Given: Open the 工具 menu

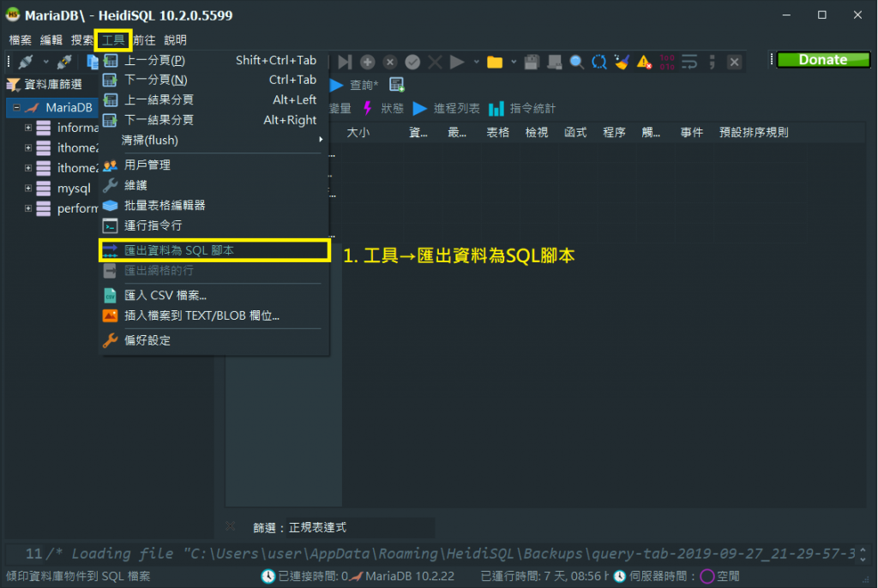Looking at the screenshot, I should click(114, 40).
